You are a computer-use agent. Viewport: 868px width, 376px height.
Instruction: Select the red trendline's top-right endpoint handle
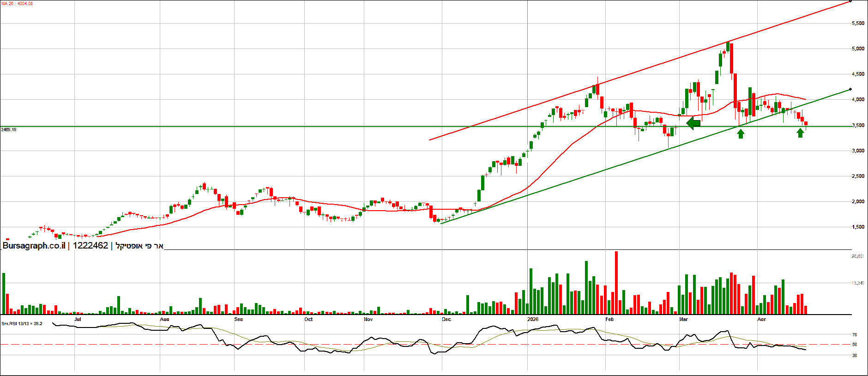pos(850,1)
